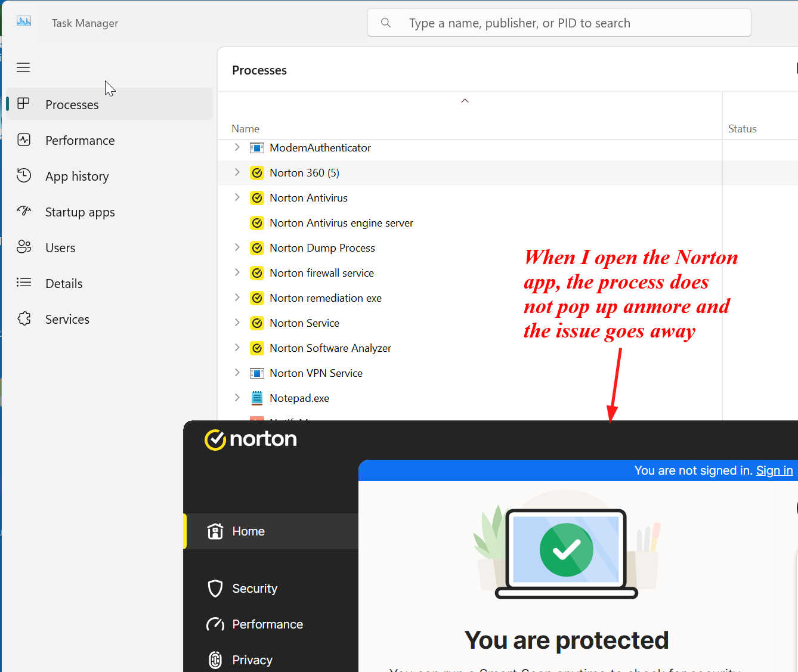Expand the Norton 360 (5) process group
Viewport: 798px width, 672px height.
click(x=237, y=172)
